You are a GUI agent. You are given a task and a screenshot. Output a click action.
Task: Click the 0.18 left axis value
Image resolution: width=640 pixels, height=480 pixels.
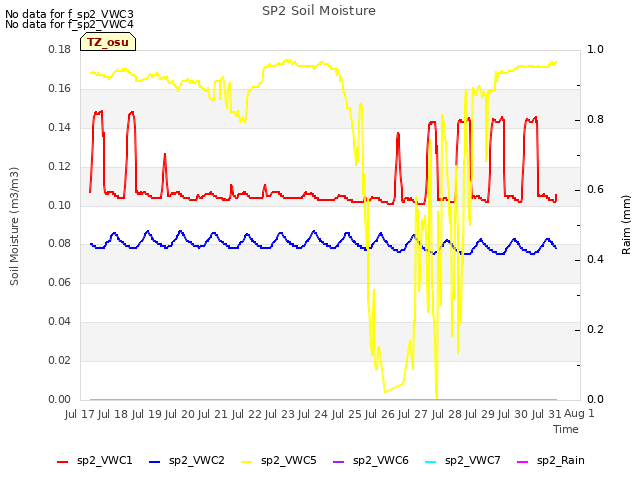[60, 49]
